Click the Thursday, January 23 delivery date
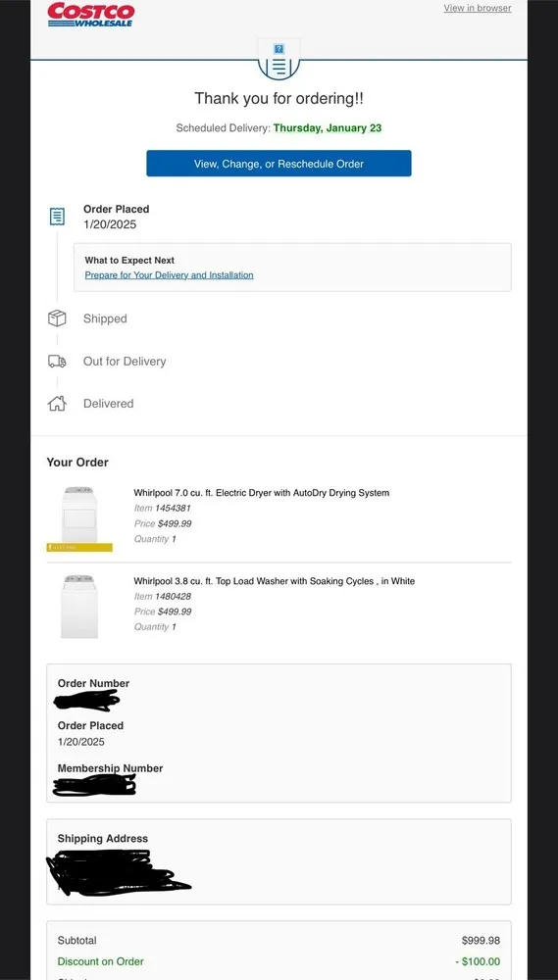This screenshot has height=980, width=558. [328, 128]
